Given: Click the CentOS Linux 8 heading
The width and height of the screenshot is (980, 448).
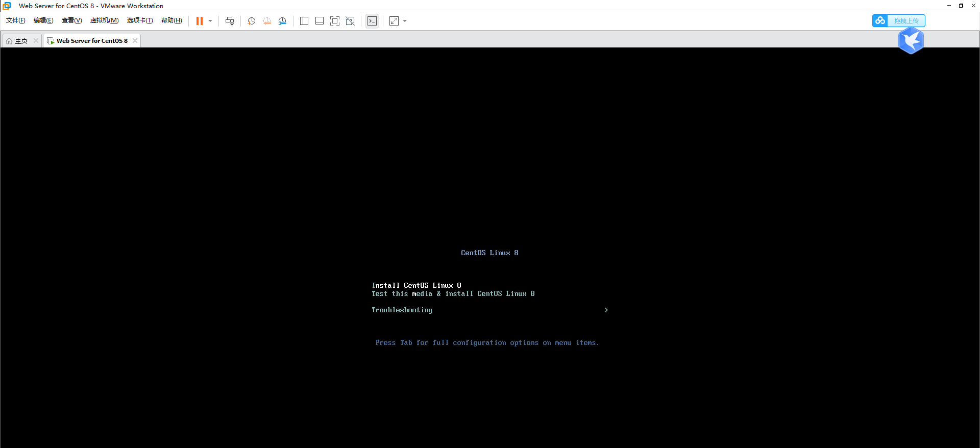Looking at the screenshot, I should (490, 253).
